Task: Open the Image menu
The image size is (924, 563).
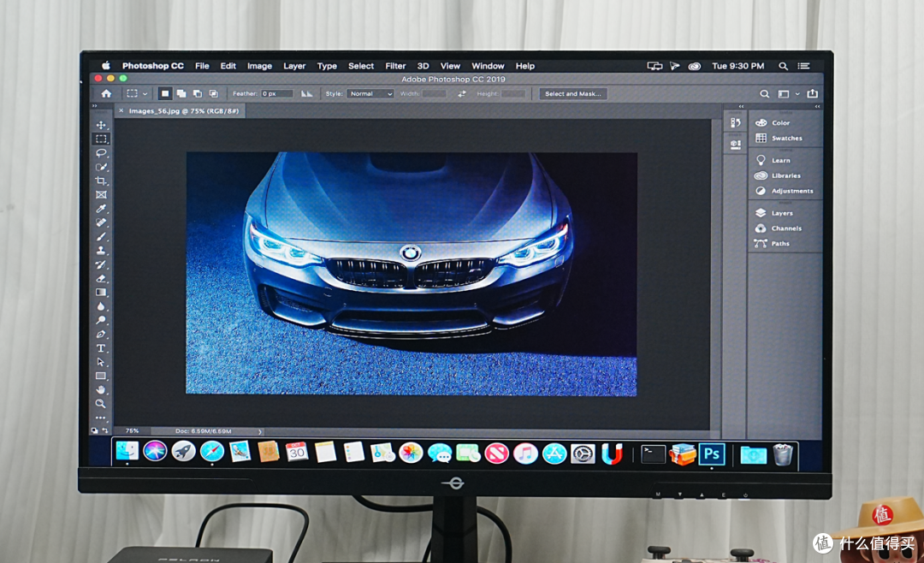Action: [259, 66]
